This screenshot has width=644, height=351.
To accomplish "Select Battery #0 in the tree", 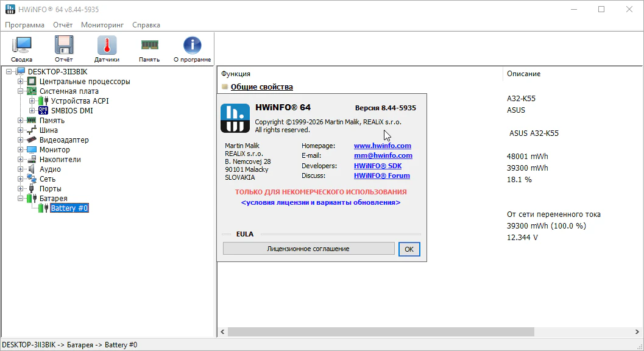I will click(x=69, y=208).
